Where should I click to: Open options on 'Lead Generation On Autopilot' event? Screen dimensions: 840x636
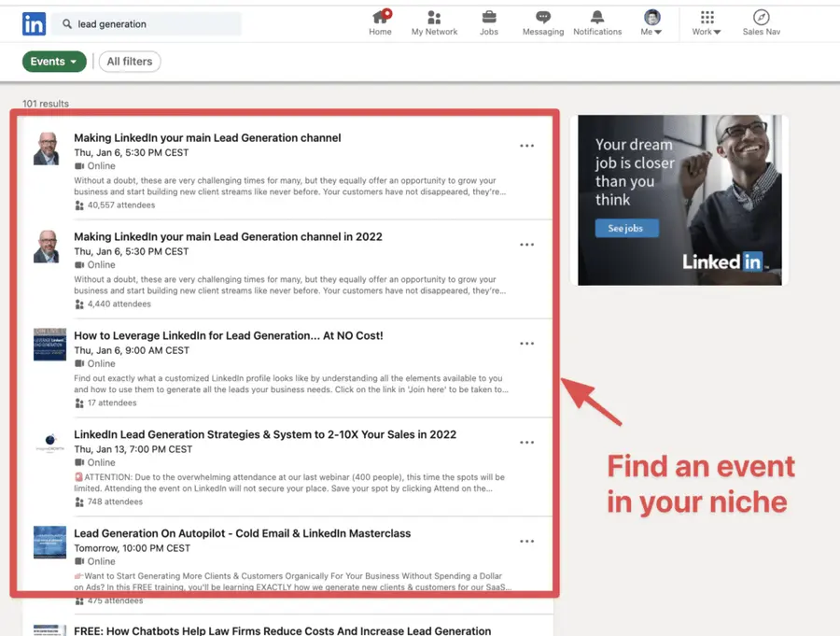[x=527, y=541]
